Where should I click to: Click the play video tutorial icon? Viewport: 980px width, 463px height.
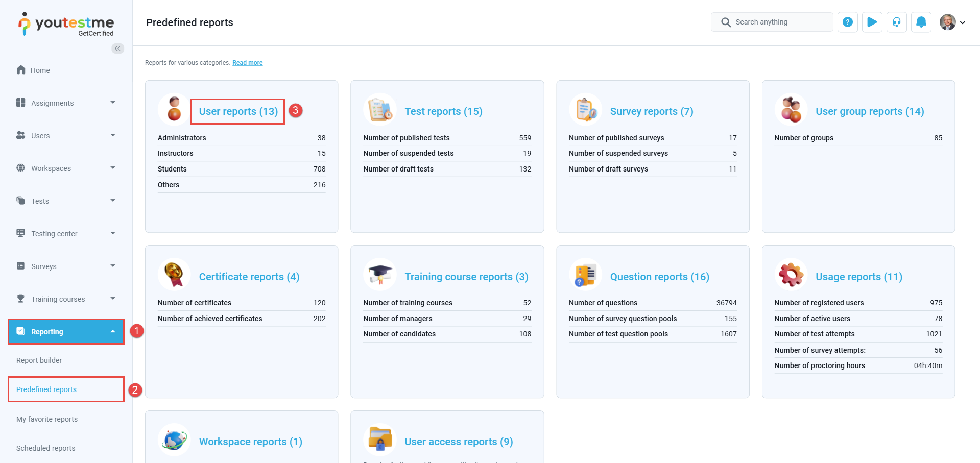pyautogui.click(x=872, y=22)
